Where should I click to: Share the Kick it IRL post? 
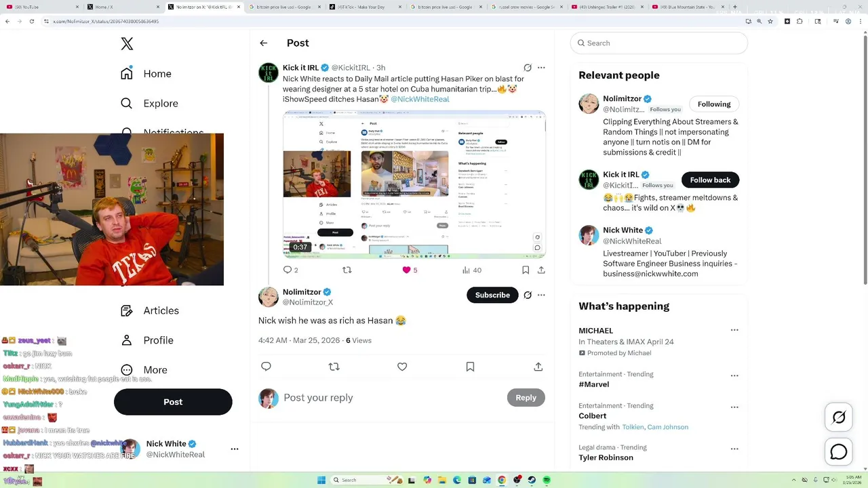point(541,270)
